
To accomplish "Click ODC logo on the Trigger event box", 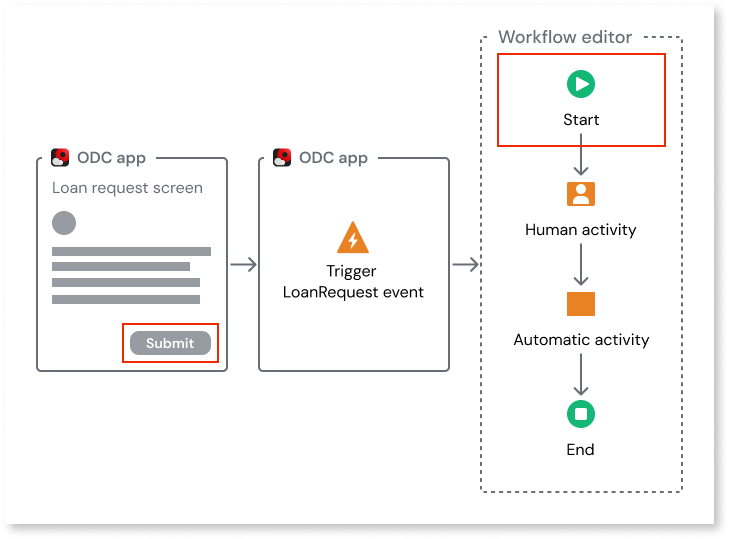I will click(x=282, y=158).
